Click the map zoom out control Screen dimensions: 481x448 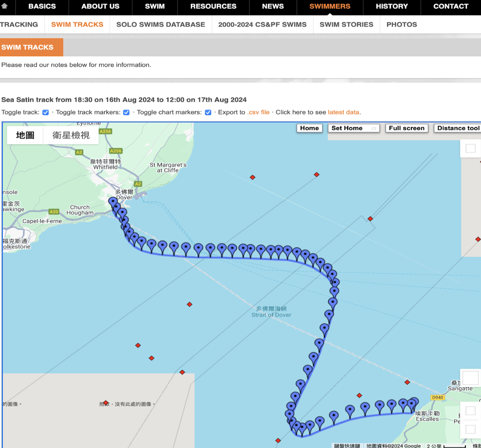[471, 429]
